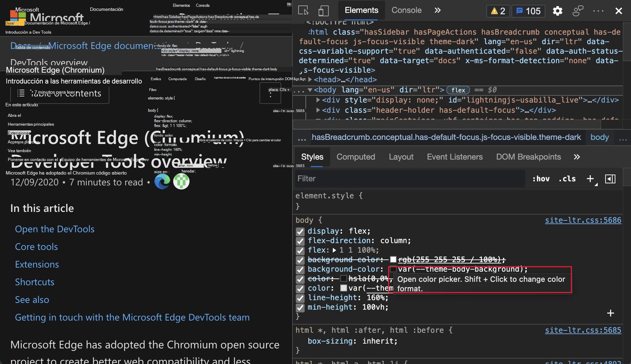Switch to the Console tab
Viewport: 631px width, 364px height.
tap(407, 10)
